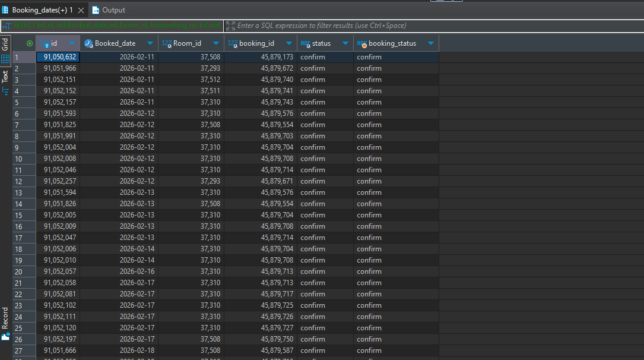This screenshot has height=360, width=644.
Task: Click the Booked_date clock icon
Action: pos(88,43)
